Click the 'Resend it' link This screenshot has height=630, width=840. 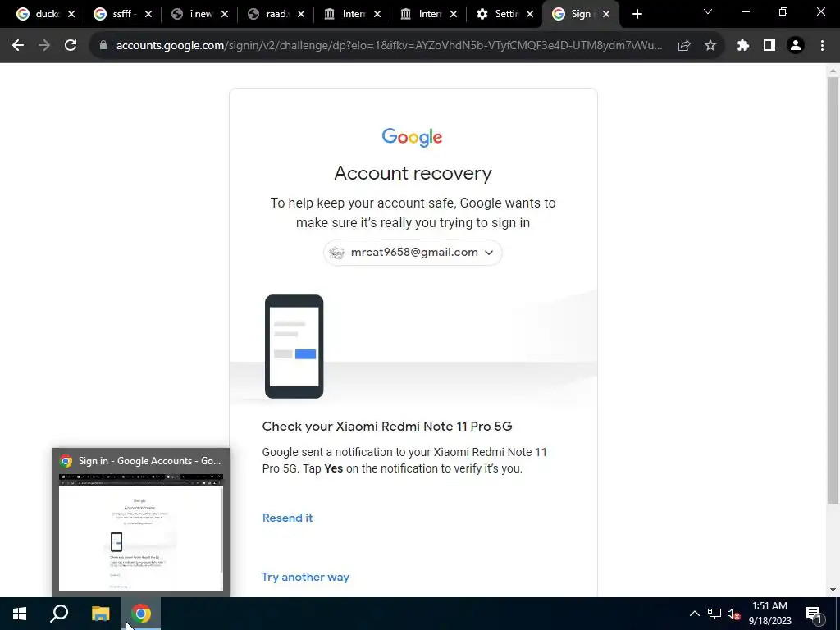pos(287,518)
